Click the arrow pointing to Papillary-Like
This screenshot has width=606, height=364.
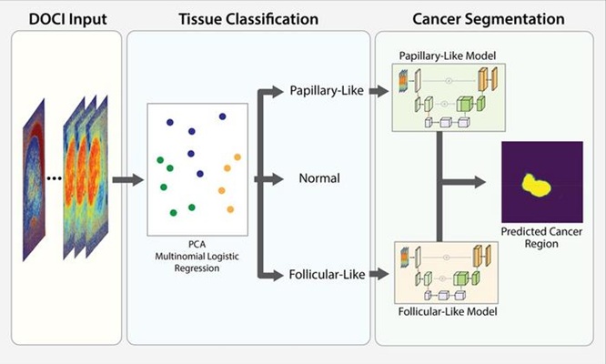tap(272, 92)
